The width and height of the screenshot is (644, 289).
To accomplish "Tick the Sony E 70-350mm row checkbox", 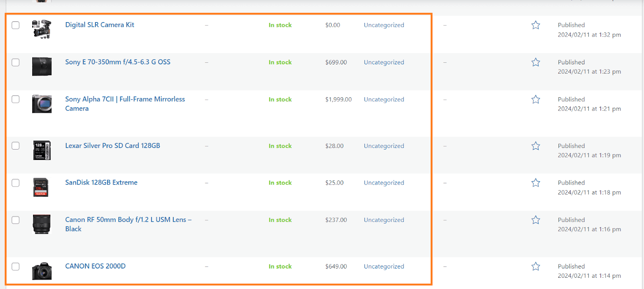I will [x=16, y=62].
